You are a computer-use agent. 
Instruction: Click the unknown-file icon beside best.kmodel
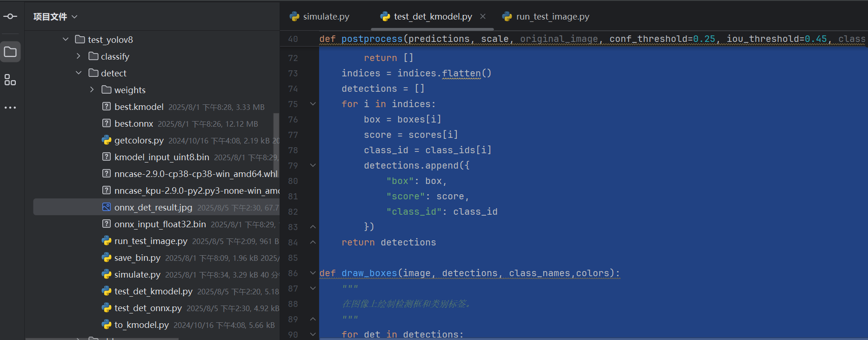107,107
